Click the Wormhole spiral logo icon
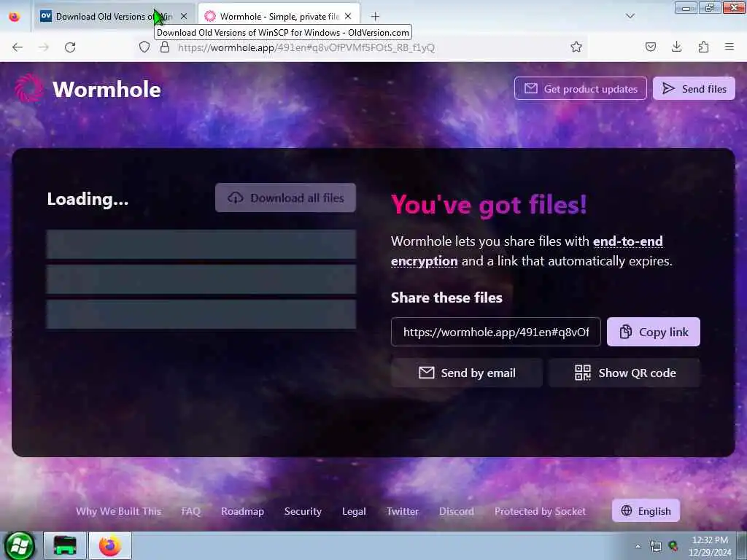 [28, 88]
